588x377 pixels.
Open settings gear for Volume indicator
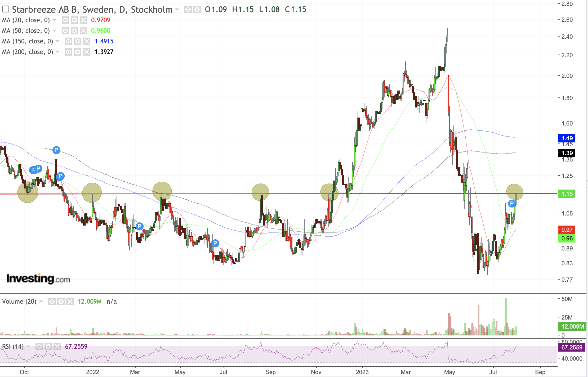[x=61, y=302]
